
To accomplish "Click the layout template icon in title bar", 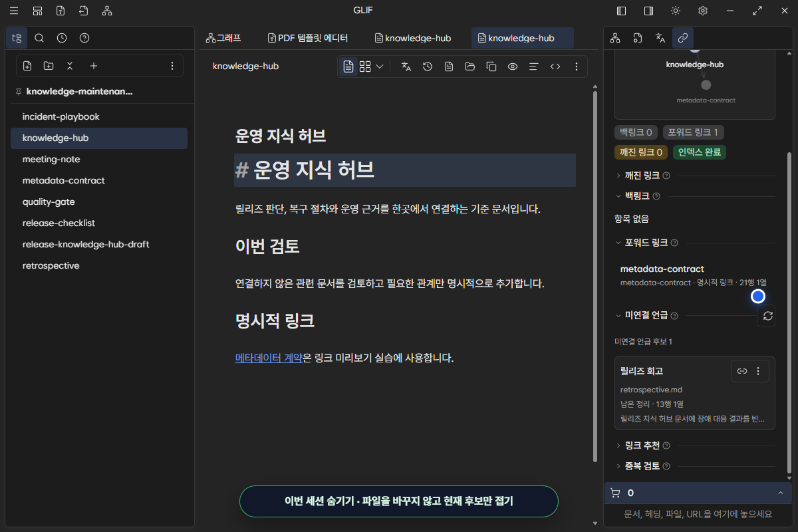I will [x=37, y=11].
